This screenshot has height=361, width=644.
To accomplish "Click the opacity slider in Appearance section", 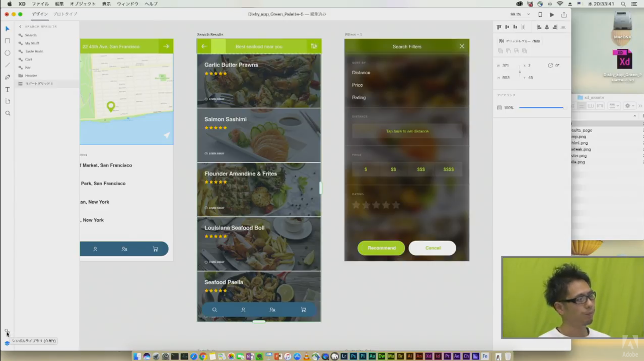I will pos(541,107).
